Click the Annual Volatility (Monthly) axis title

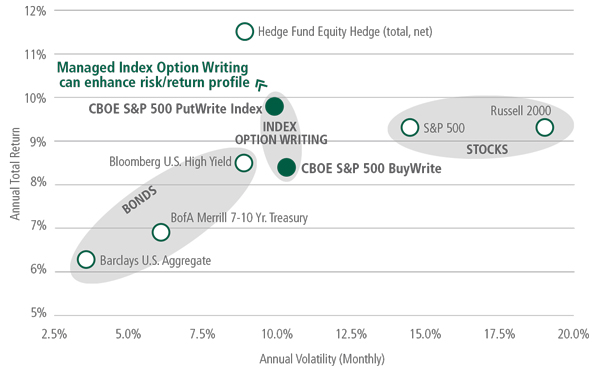click(322, 359)
